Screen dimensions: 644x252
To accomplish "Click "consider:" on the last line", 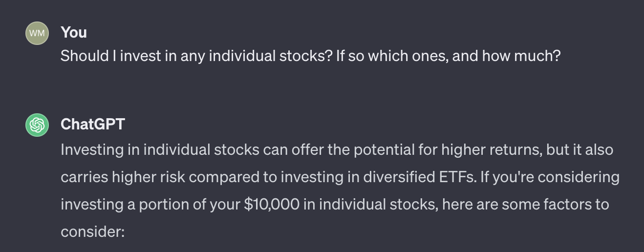I will coord(93,231).
